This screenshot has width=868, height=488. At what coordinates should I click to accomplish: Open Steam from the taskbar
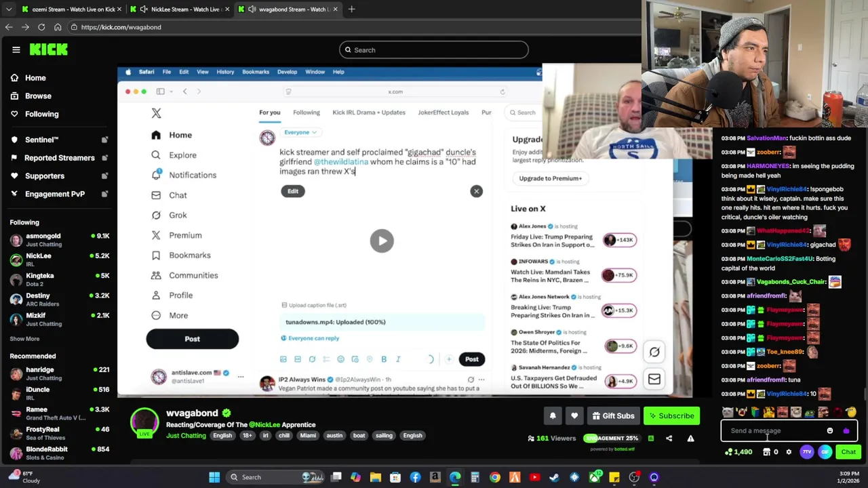(554, 477)
